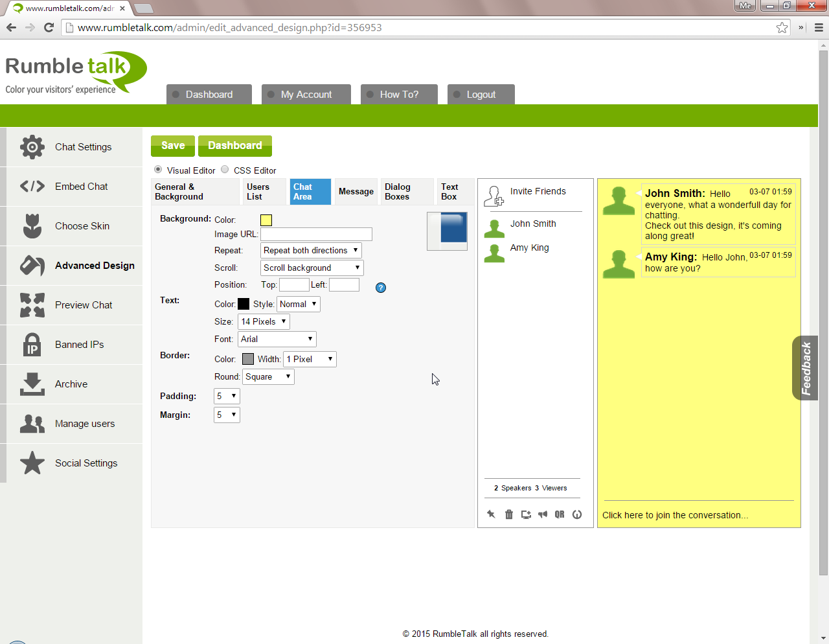Select the CSS Editor radio button

click(225, 169)
